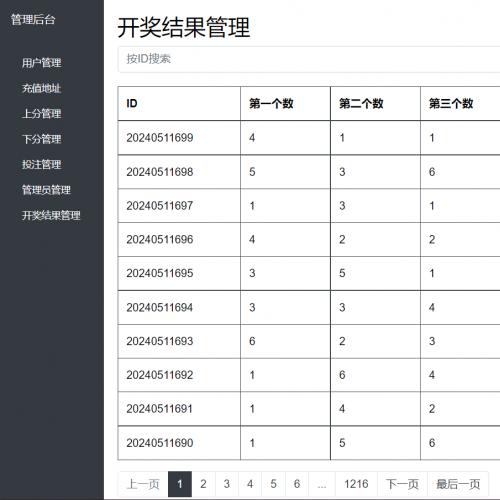Go to page 6
This screenshot has width=500, height=500.
(297, 484)
